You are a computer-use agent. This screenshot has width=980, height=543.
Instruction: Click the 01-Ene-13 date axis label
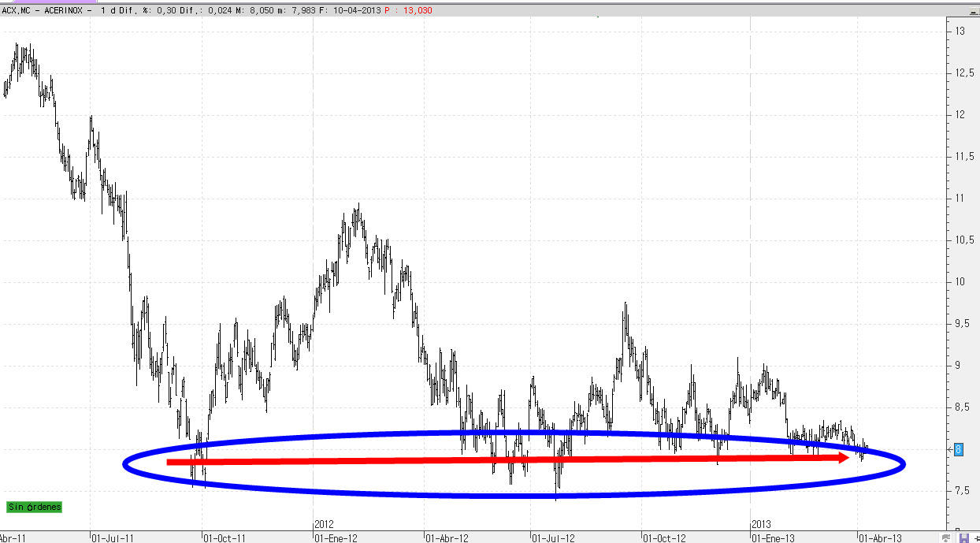tap(773, 538)
